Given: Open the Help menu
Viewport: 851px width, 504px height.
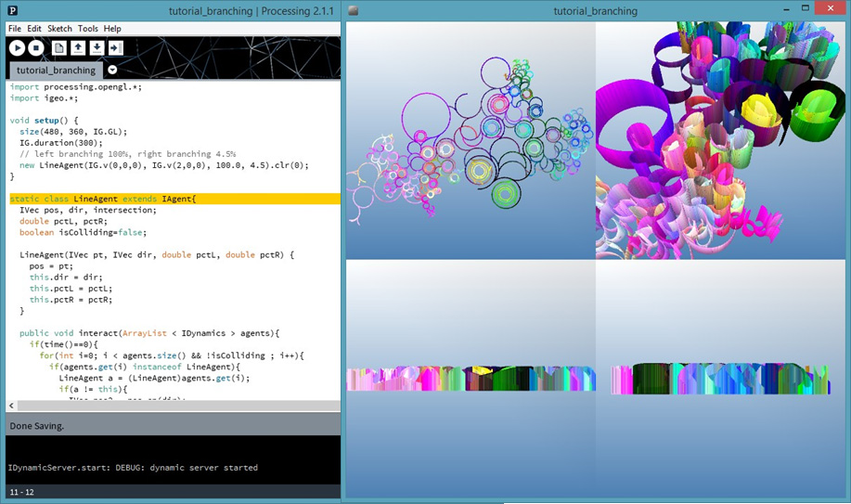Looking at the screenshot, I should [x=112, y=29].
